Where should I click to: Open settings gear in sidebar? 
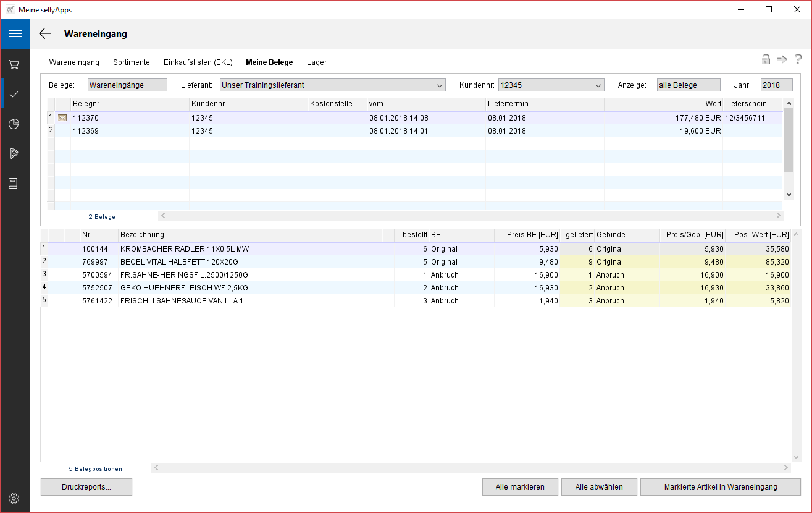coord(15,498)
